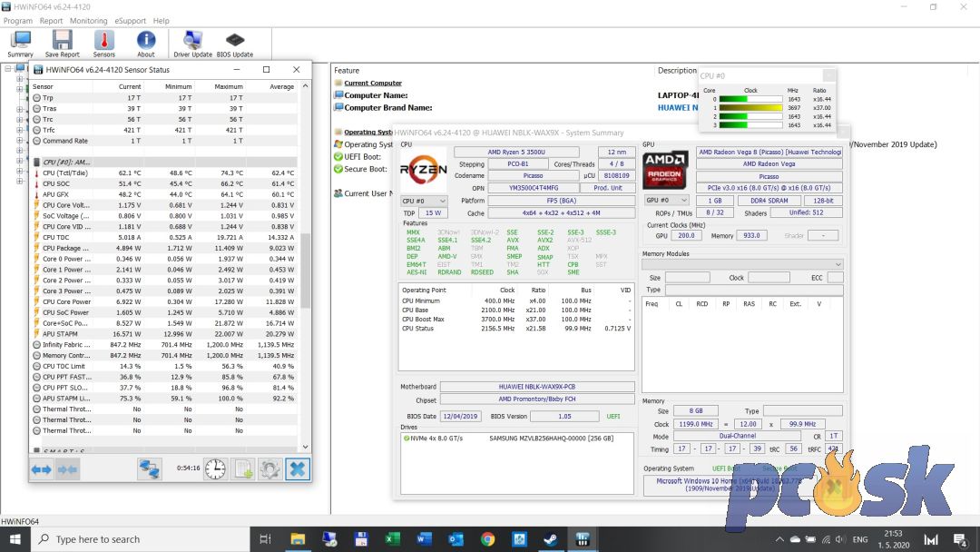Open the Program menu

(x=18, y=21)
